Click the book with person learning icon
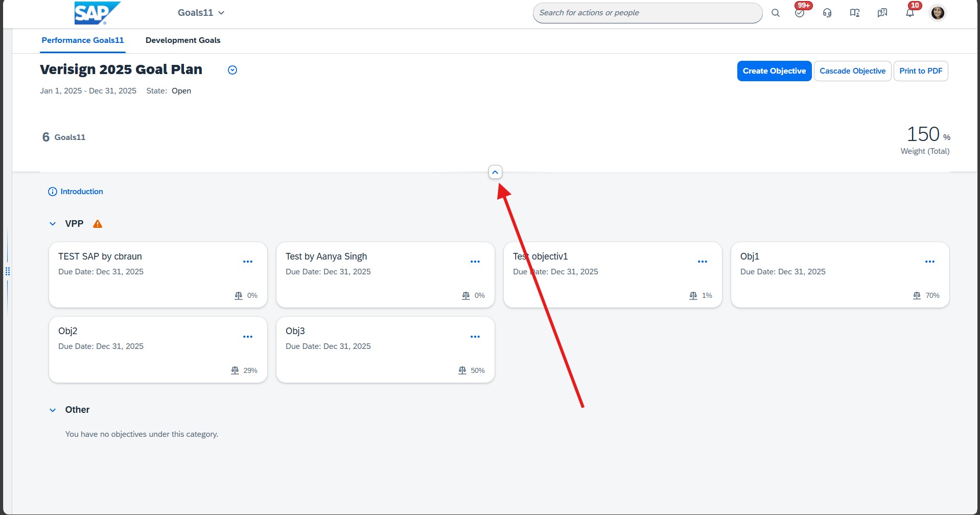Image resolution: width=980 pixels, height=515 pixels. 855,13
